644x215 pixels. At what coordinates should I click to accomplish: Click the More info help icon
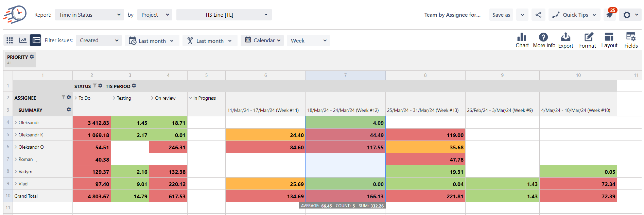pos(543,37)
